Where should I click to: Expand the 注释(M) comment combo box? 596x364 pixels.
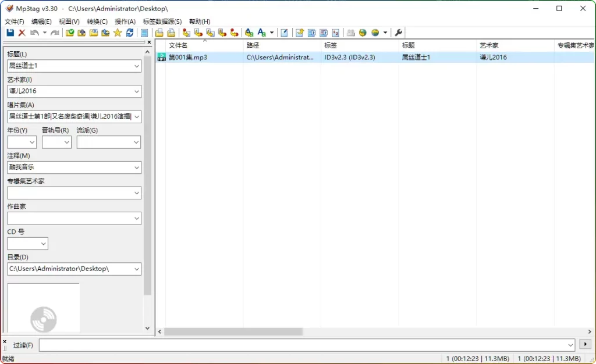pos(136,167)
